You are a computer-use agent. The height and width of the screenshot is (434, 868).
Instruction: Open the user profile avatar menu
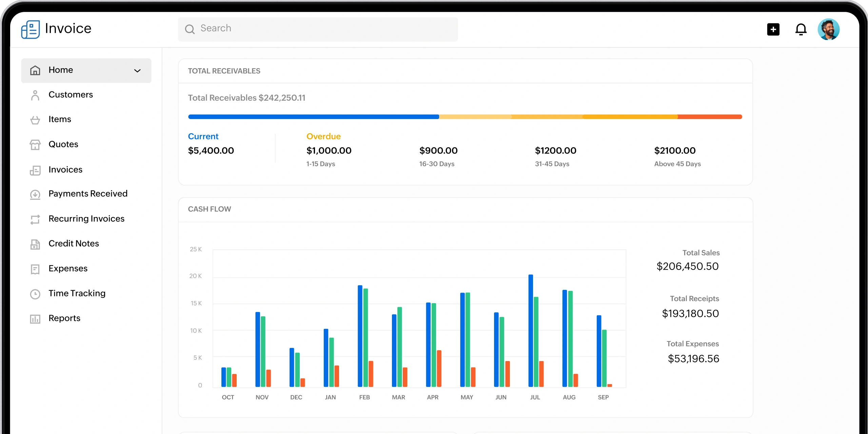[x=829, y=29]
